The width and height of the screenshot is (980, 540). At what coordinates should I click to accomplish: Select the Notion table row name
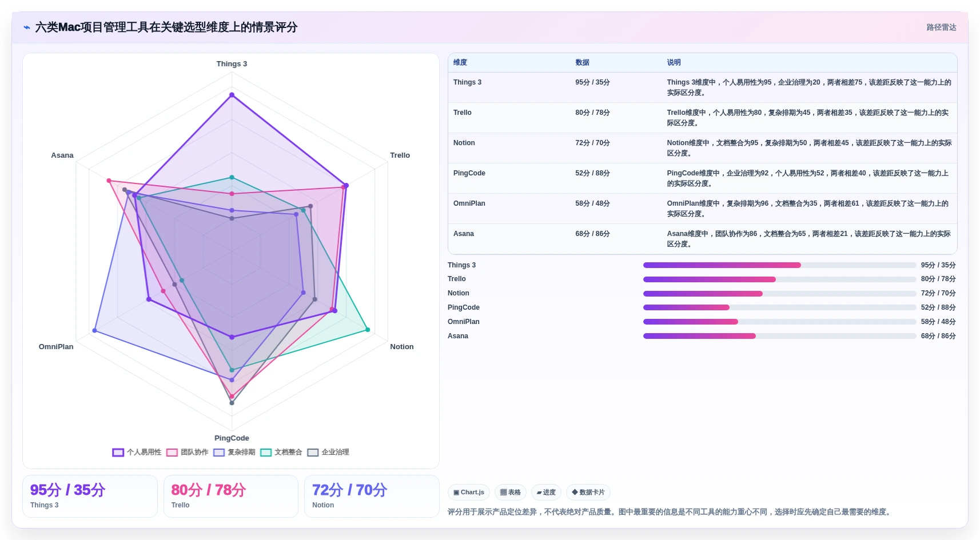pyautogui.click(x=464, y=143)
